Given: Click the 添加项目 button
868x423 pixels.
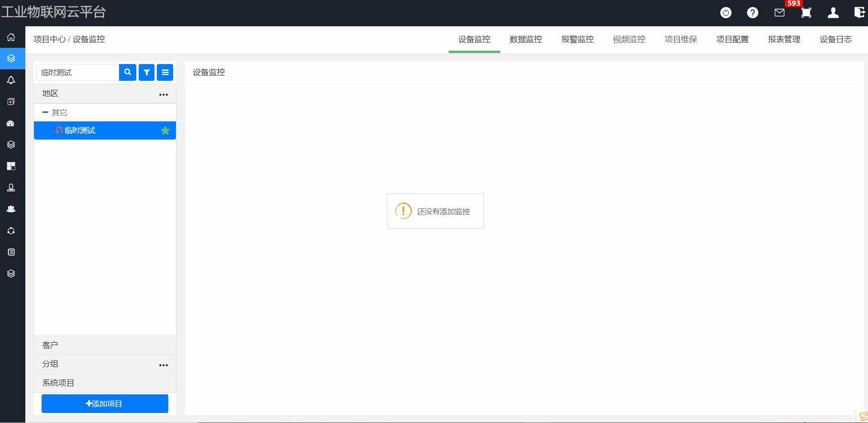Looking at the screenshot, I should point(105,403).
